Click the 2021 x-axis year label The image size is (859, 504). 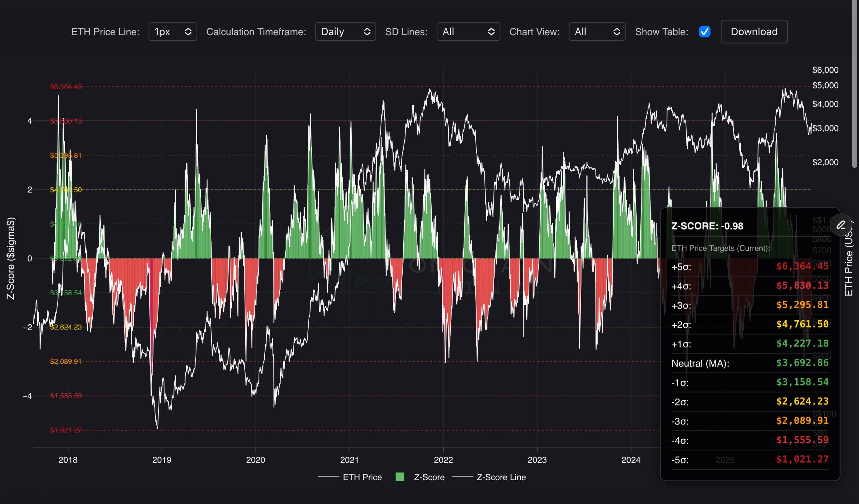(349, 460)
